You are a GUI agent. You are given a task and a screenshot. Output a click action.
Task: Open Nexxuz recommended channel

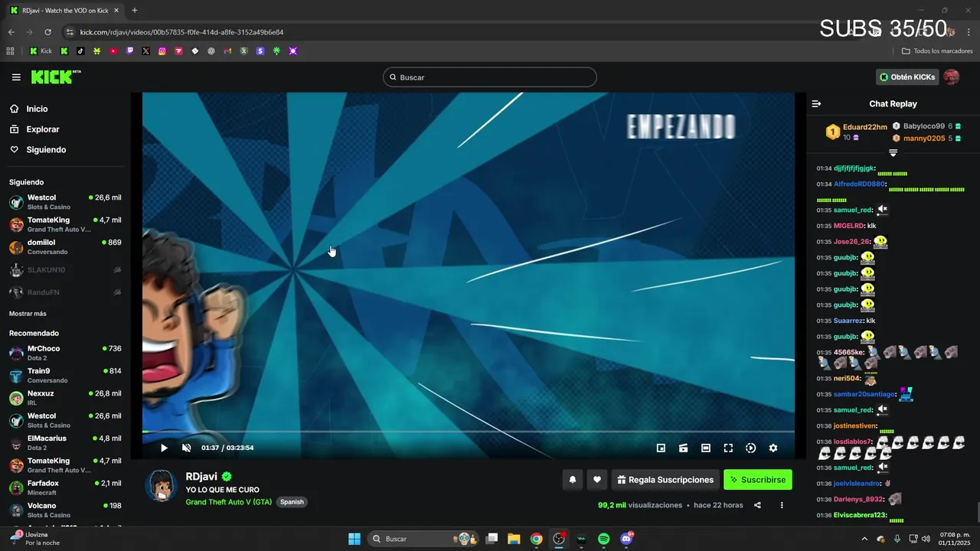65,397
